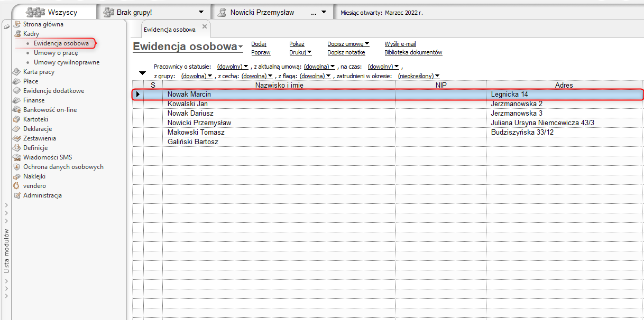
Task: Click the Deklaracje module icon
Action: tap(17, 129)
